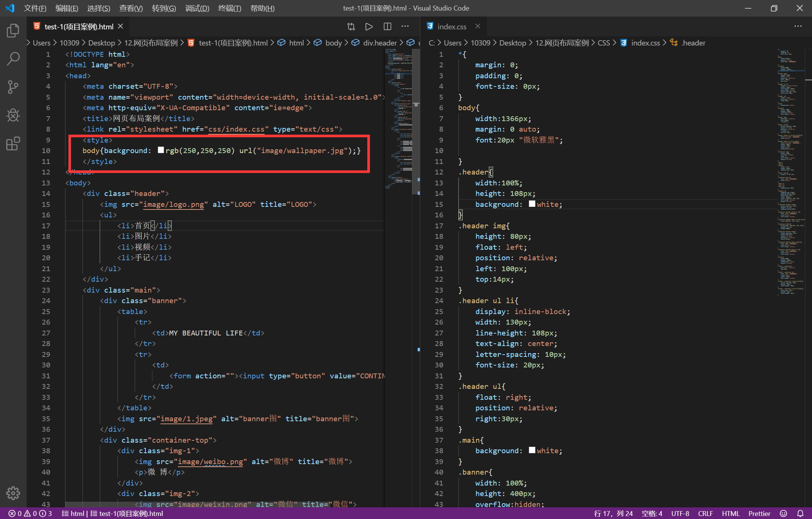Click the Open Changes compare icon
This screenshot has height=519, width=812.
(x=351, y=27)
